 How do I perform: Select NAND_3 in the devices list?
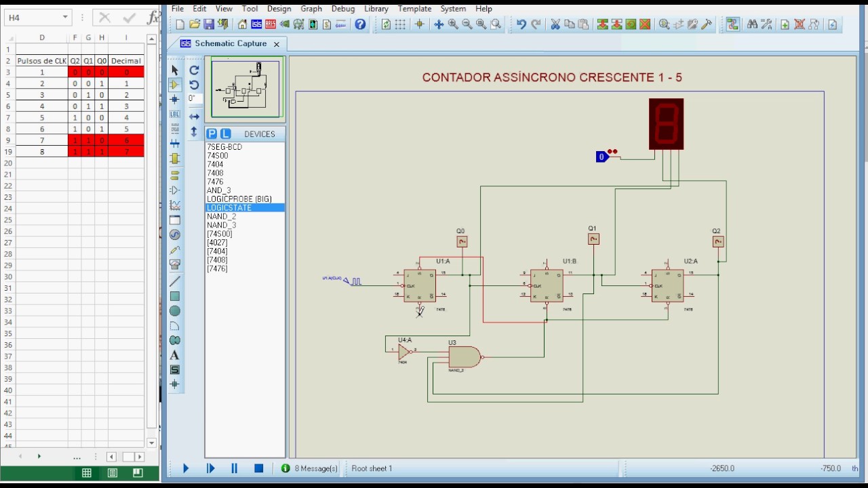pos(222,225)
